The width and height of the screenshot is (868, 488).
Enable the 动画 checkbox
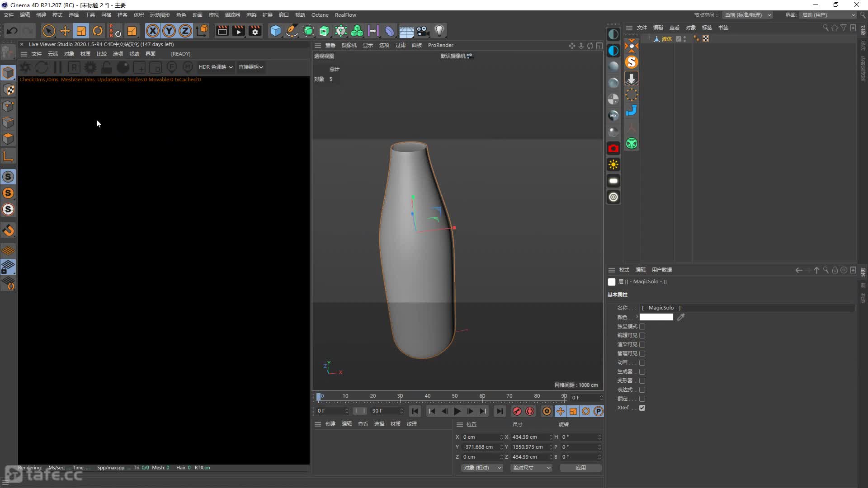(x=642, y=362)
